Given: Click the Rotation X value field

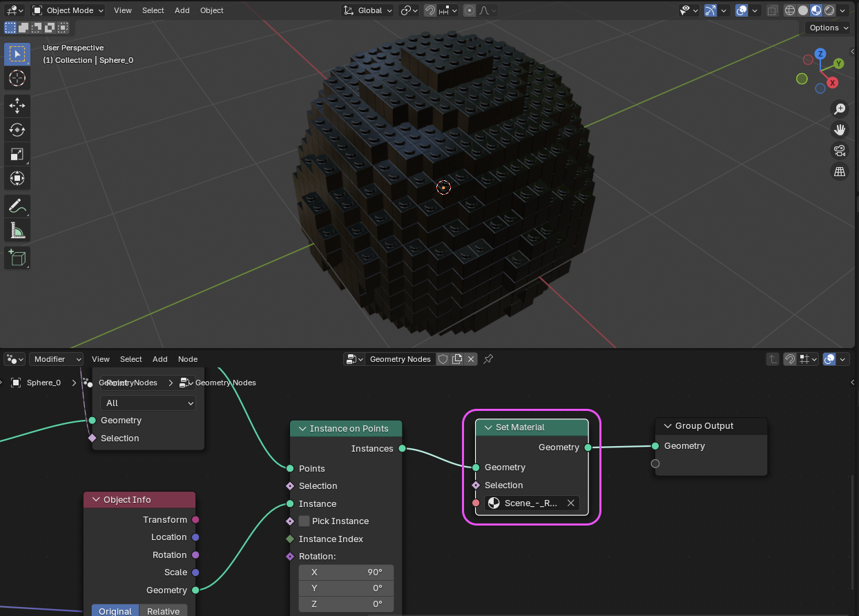Looking at the screenshot, I should (346, 572).
